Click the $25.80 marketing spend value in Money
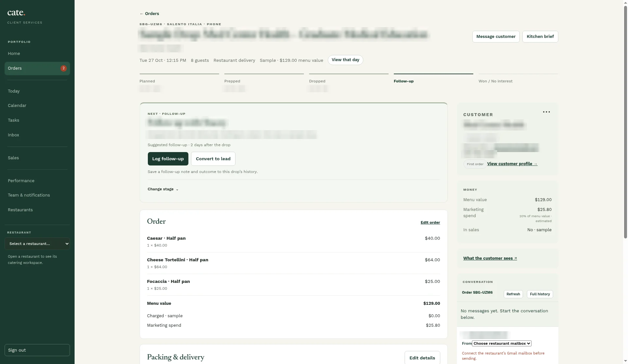 click(x=544, y=210)
